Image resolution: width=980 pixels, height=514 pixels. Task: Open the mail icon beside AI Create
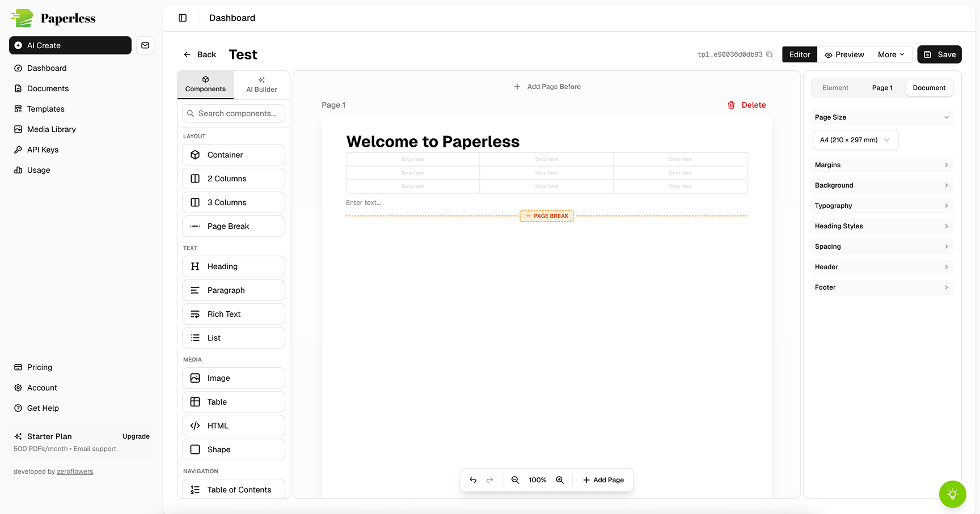(x=145, y=45)
